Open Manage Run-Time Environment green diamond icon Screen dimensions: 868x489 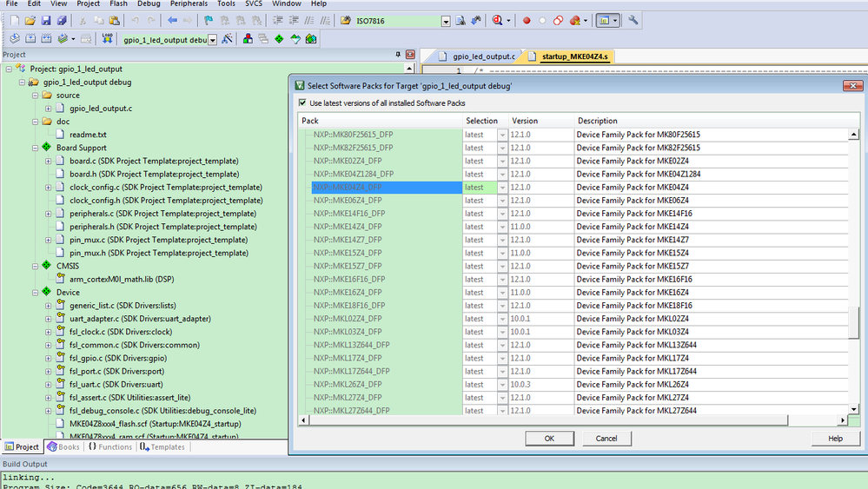pos(280,39)
